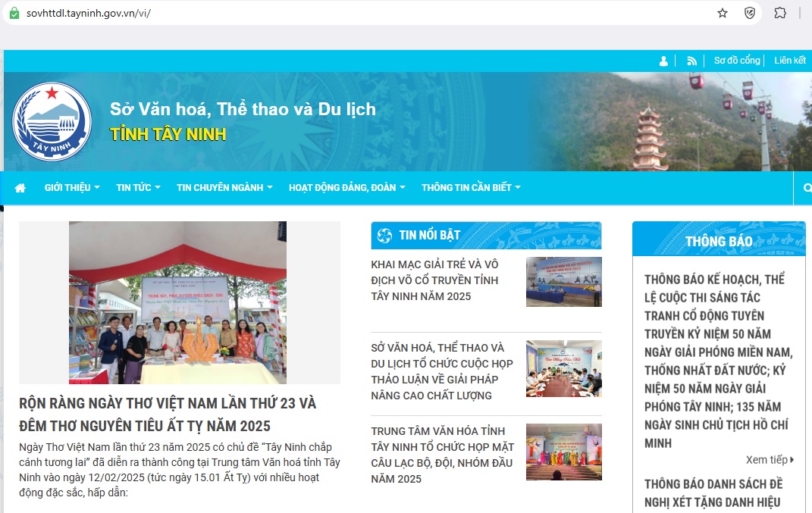This screenshot has width=812, height=513.
Task: Expand the Giới thiệu dropdown menu
Action: coord(72,188)
